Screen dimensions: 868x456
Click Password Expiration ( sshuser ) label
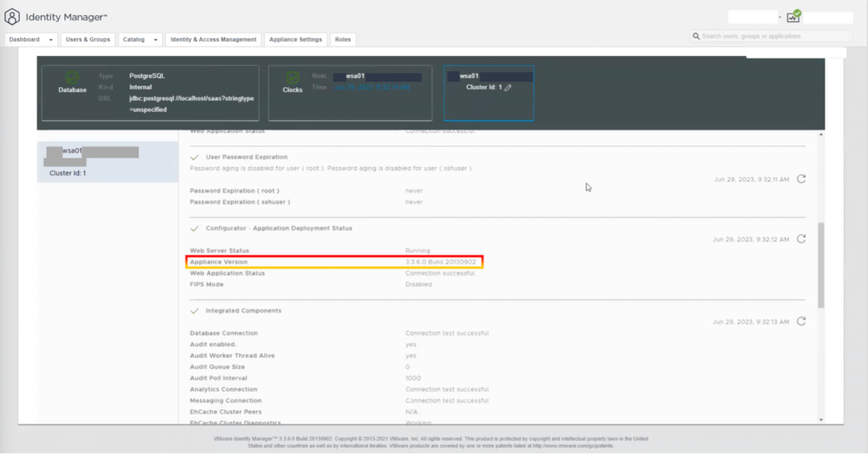pos(240,202)
